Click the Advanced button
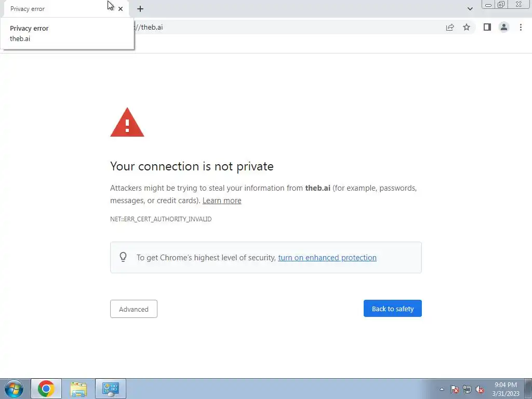Viewport: 532px width, 399px height. point(134,309)
